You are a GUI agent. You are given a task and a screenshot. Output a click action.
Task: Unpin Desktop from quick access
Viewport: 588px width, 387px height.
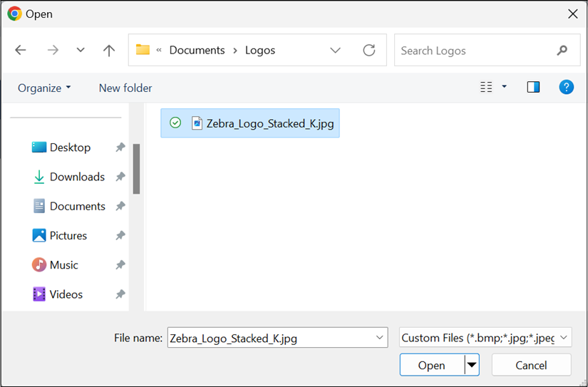tap(120, 148)
